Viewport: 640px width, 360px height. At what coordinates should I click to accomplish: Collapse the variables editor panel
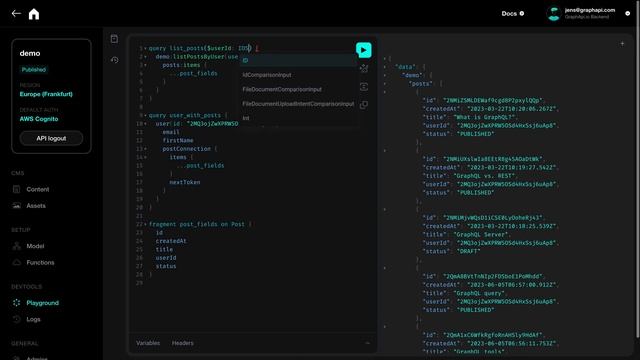367,343
